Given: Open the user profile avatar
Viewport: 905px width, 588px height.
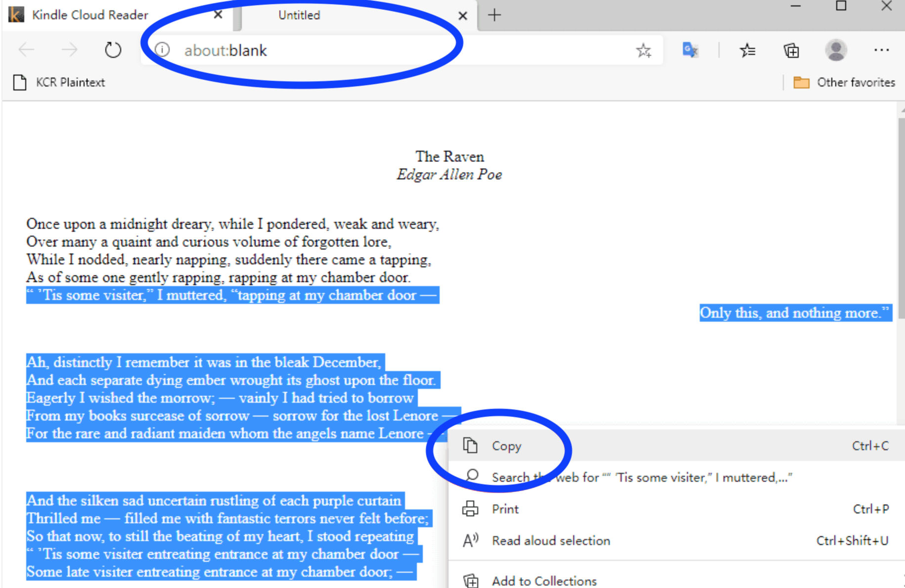Looking at the screenshot, I should click(x=836, y=50).
